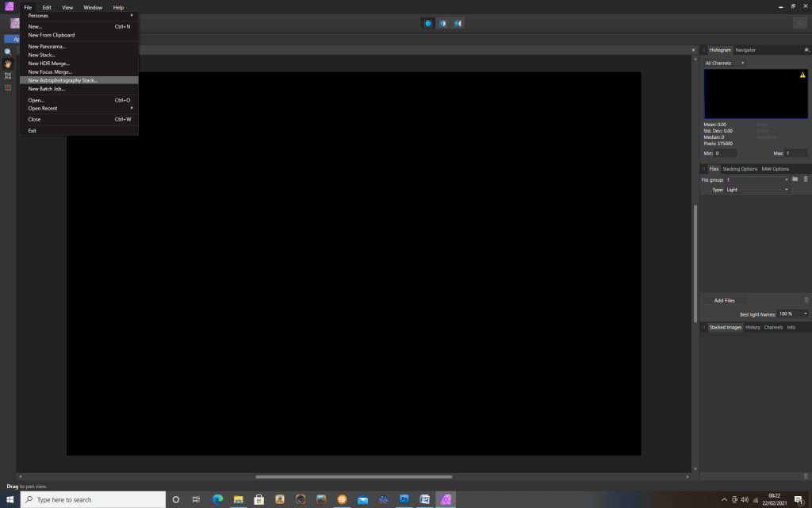812x508 pixels.
Task: Choose Exit from the File menu
Action: pyautogui.click(x=79, y=131)
